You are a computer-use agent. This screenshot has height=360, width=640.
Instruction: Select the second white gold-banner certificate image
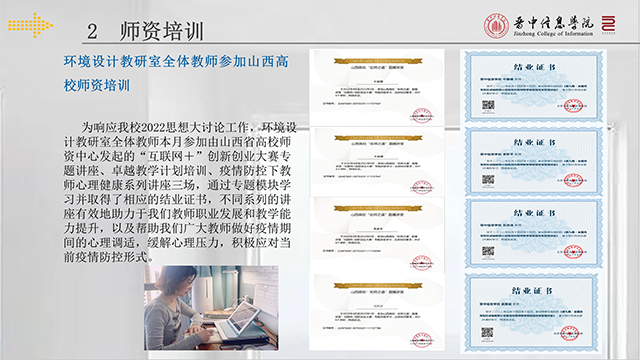[x=377, y=162]
